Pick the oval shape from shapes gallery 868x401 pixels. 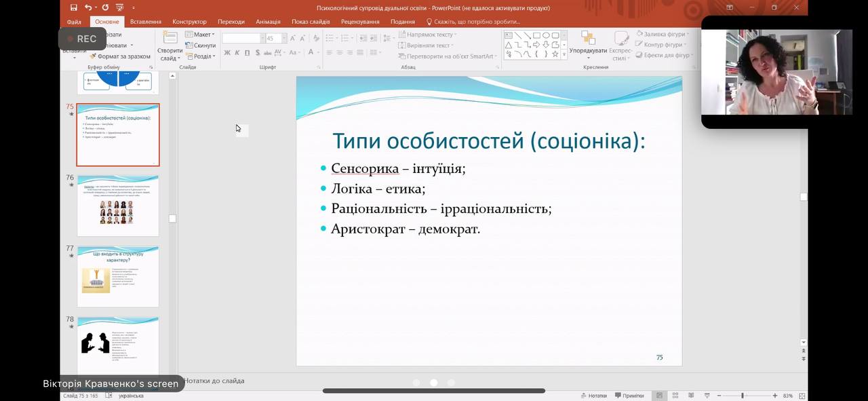click(546, 35)
